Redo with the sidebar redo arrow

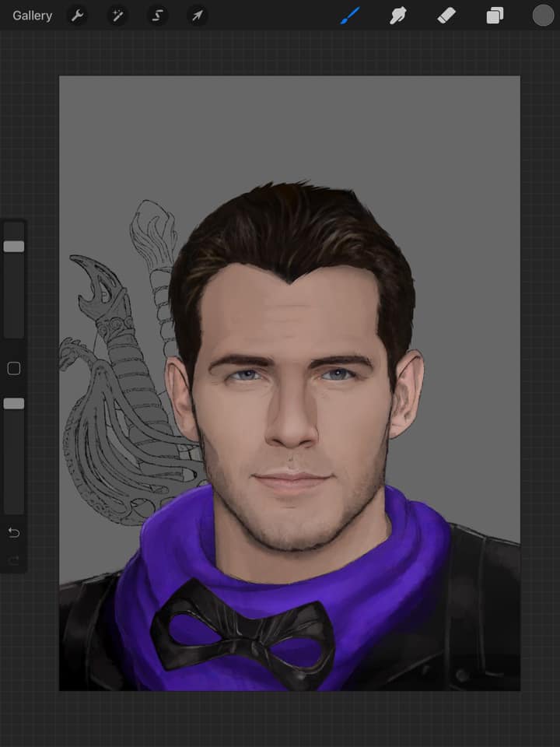pyautogui.click(x=14, y=560)
